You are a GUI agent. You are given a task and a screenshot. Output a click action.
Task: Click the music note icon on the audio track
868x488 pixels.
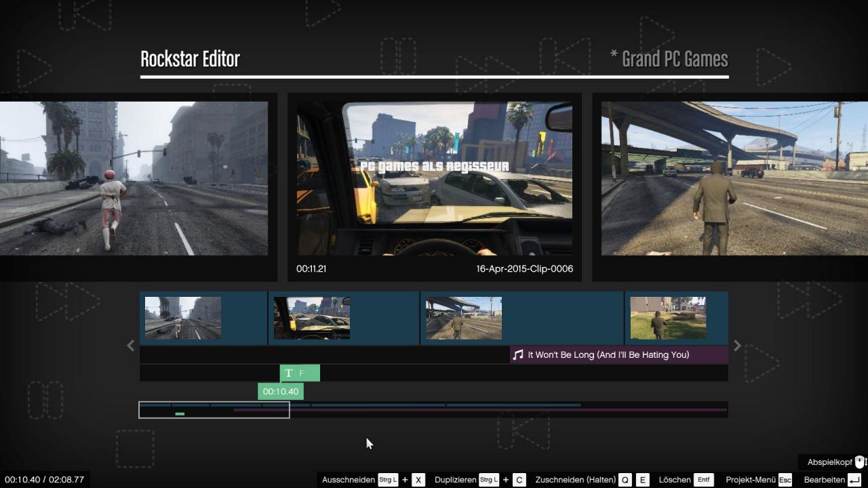coord(518,354)
